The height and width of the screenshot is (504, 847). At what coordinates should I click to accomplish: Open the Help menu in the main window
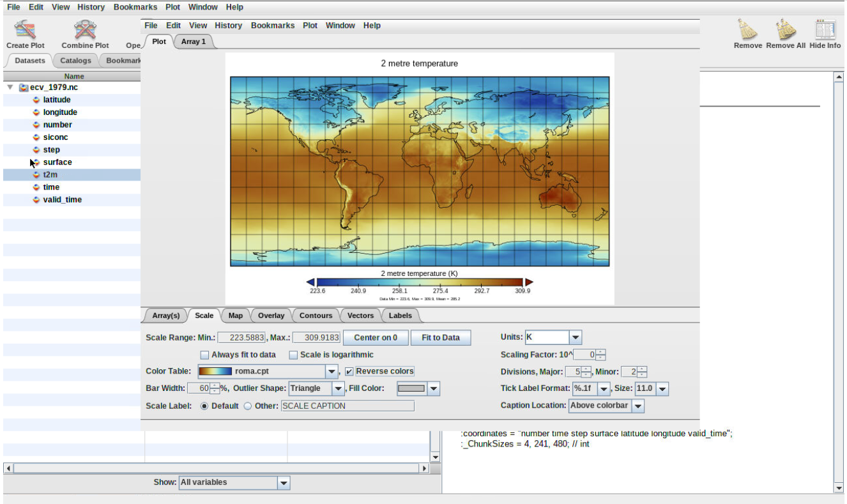point(234,7)
